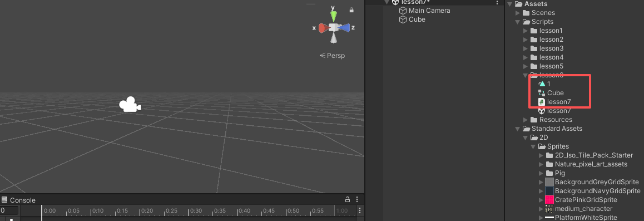Select the lesson2 folder
644x221 pixels.
[x=547, y=40]
